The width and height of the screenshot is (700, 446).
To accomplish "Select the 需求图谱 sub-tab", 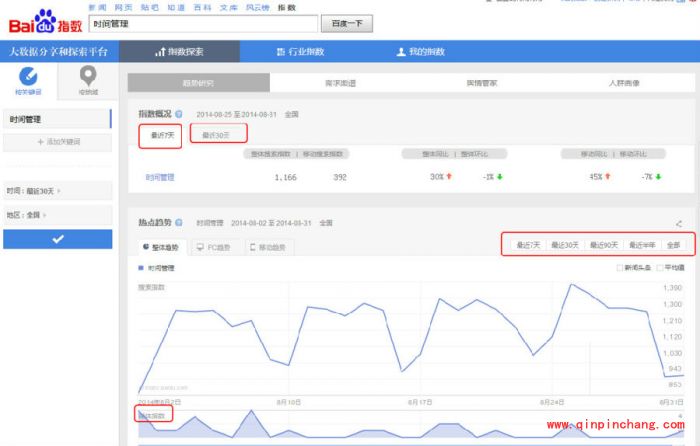I will click(340, 83).
